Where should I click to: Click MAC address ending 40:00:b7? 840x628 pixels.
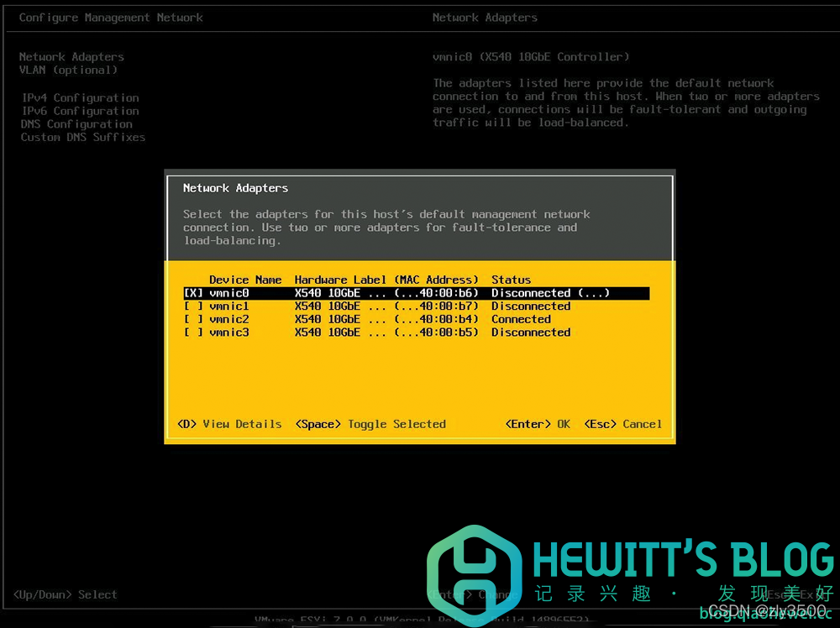coord(436,306)
